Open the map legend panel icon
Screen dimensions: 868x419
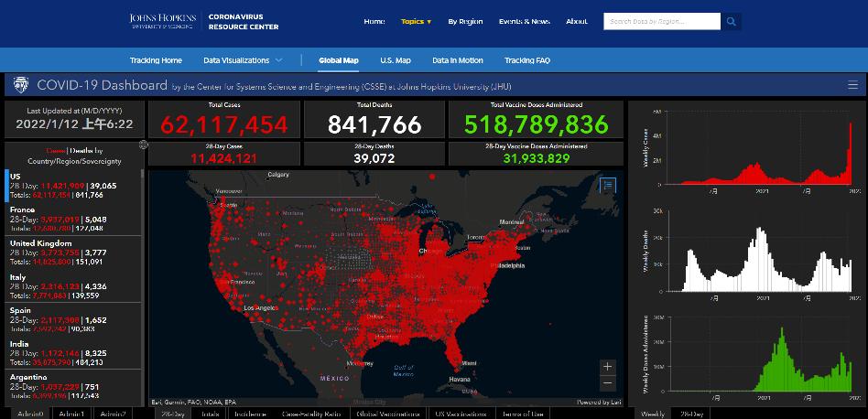point(609,185)
